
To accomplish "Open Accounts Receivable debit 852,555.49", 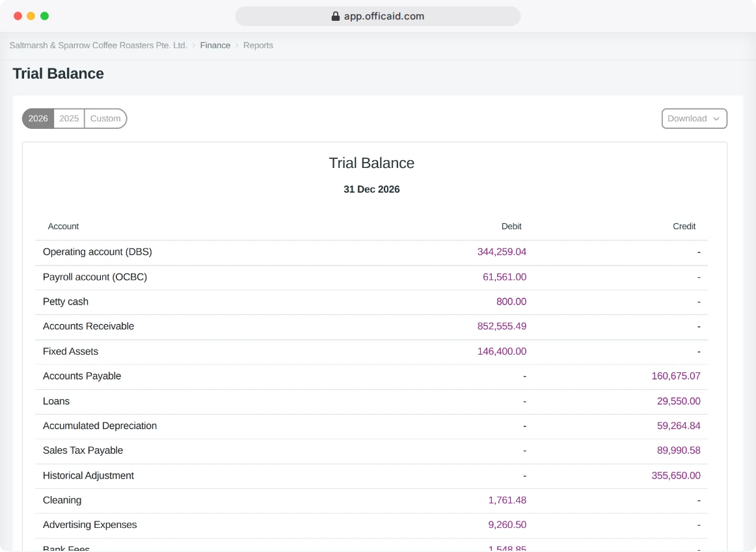I will pyautogui.click(x=502, y=326).
